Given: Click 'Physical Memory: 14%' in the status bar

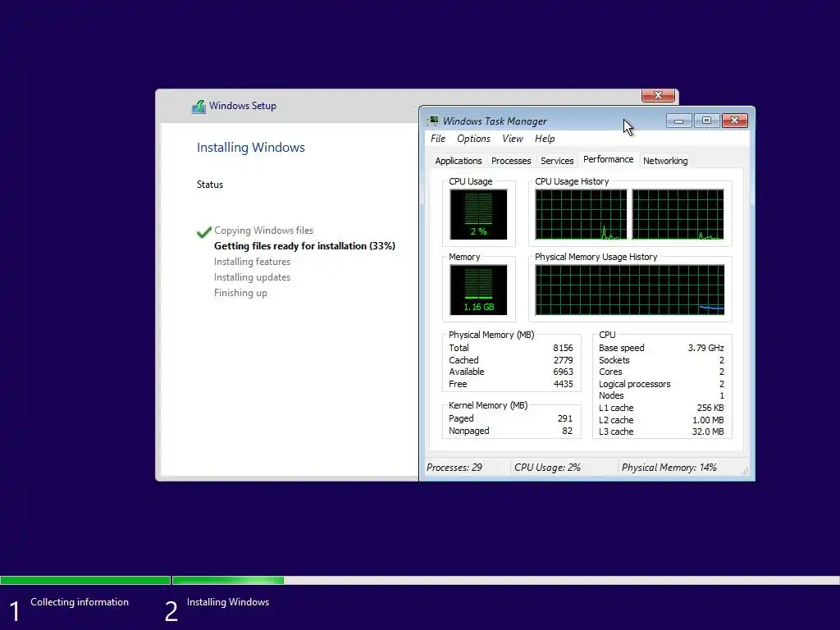Looking at the screenshot, I should point(669,468).
